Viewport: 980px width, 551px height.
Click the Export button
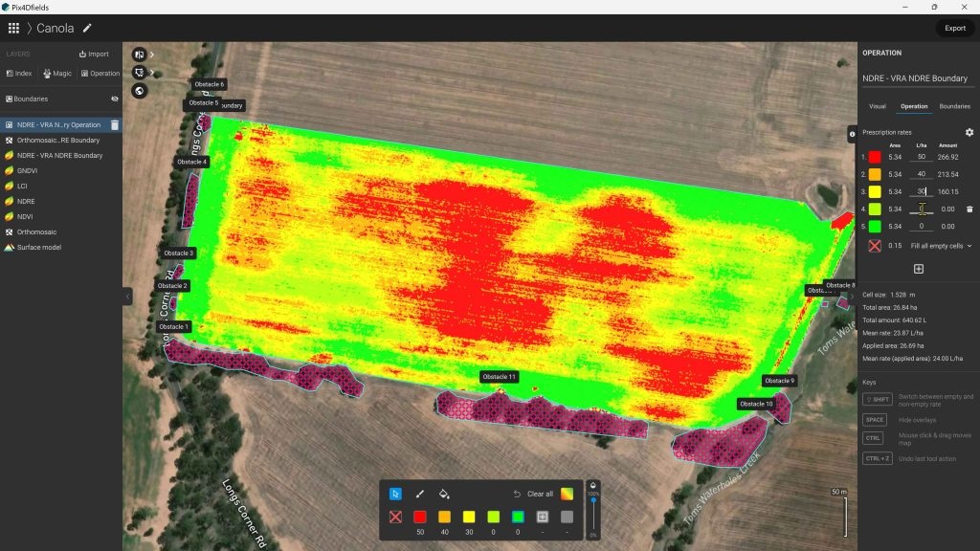point(954,28)
